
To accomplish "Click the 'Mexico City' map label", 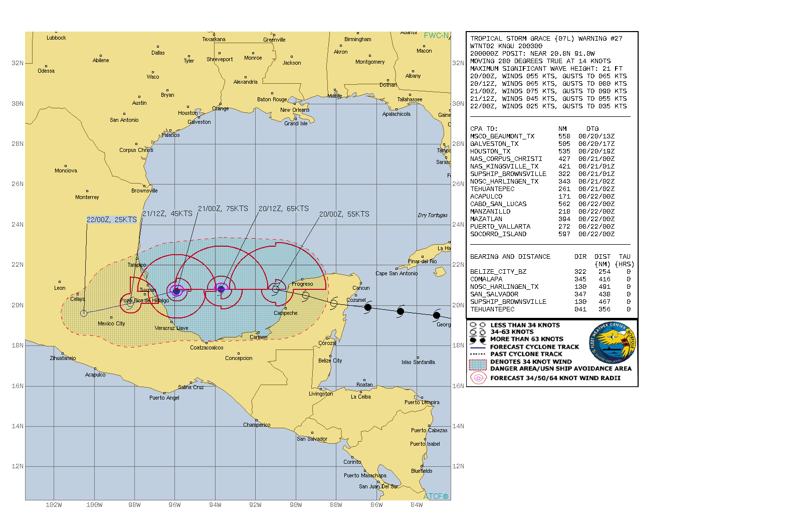I will pyautogui.click(x=111, y=323).
